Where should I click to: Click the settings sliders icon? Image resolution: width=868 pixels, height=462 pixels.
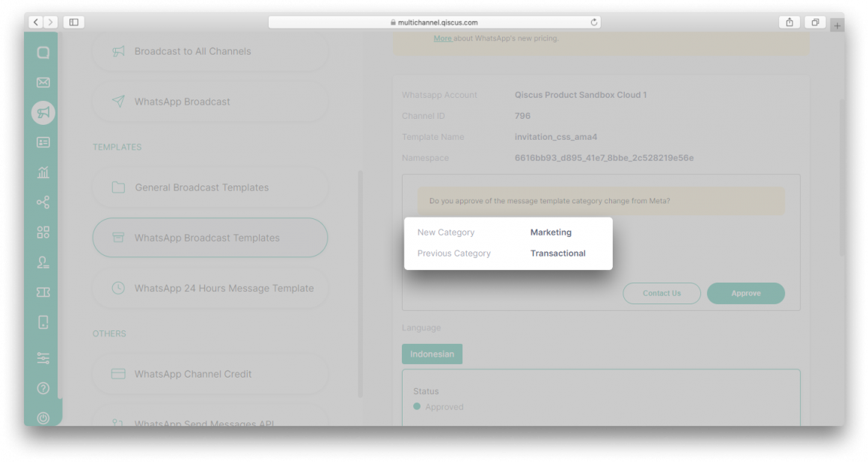43,358
